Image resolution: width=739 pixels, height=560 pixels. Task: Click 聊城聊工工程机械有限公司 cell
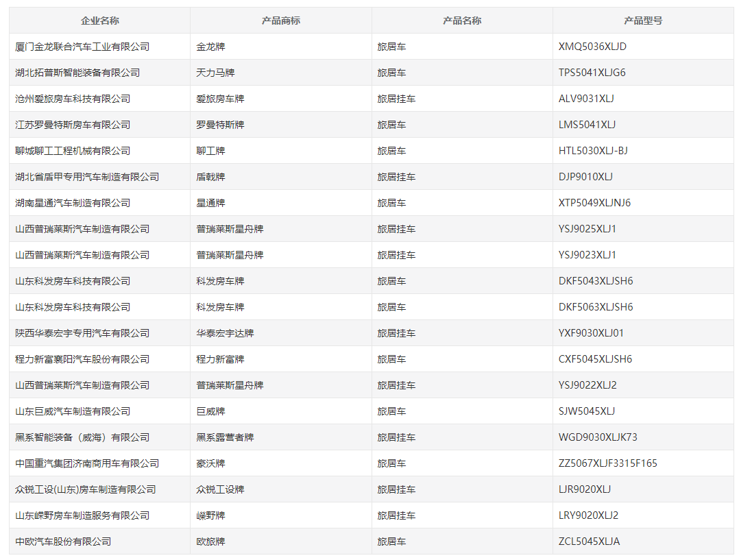pos(99,150)
